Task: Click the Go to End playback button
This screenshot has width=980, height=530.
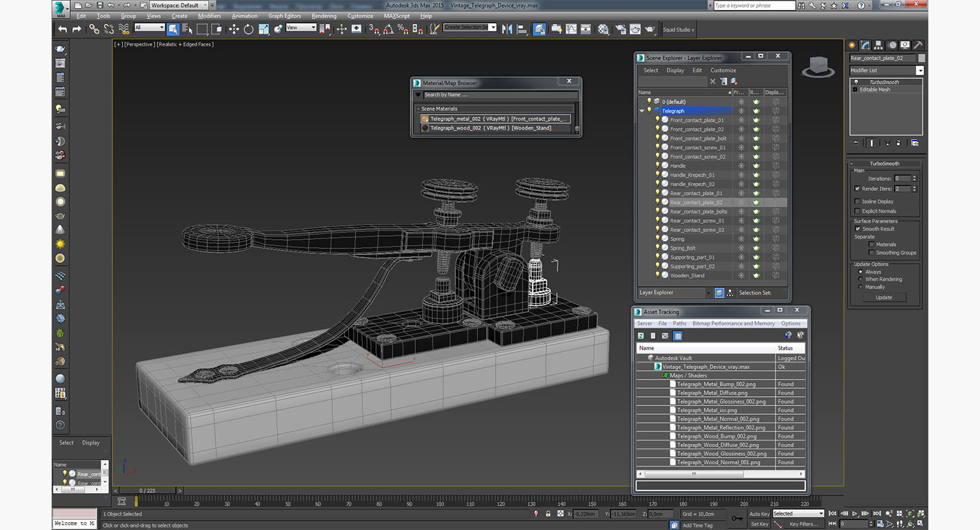Action: pyautogui.click(x=876, y=513)
